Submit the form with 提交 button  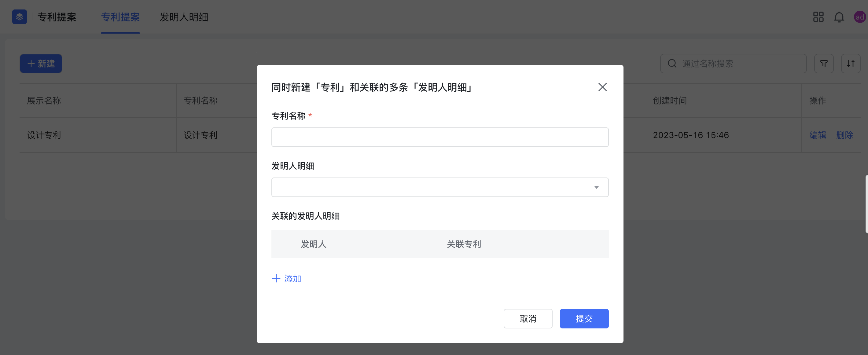584,318
